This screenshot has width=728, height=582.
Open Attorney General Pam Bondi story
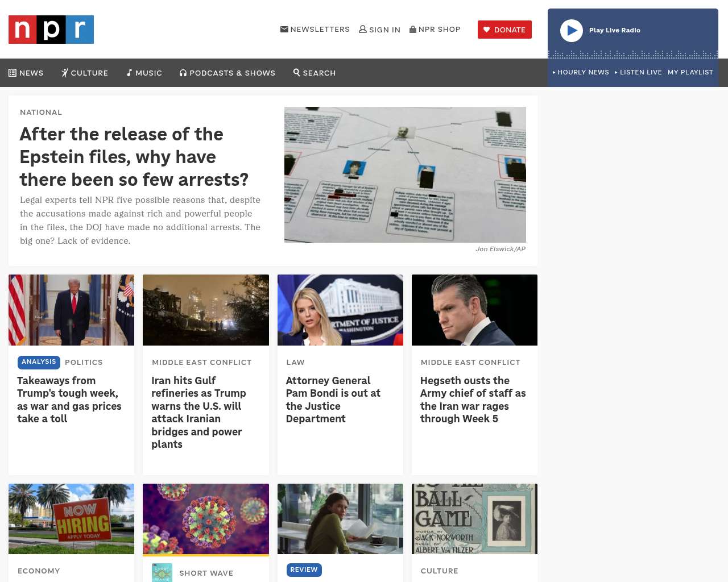(333, 400)
